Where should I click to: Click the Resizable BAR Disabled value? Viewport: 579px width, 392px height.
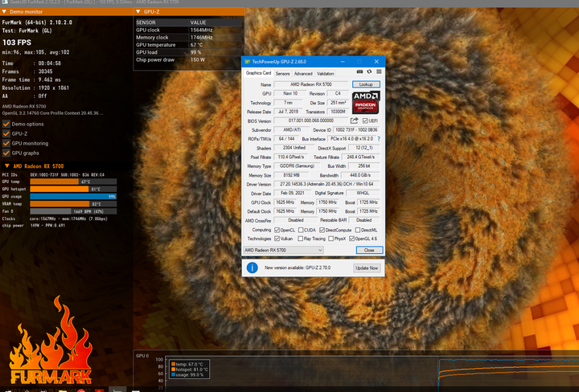pyautogui.click(x=364, y=220)
